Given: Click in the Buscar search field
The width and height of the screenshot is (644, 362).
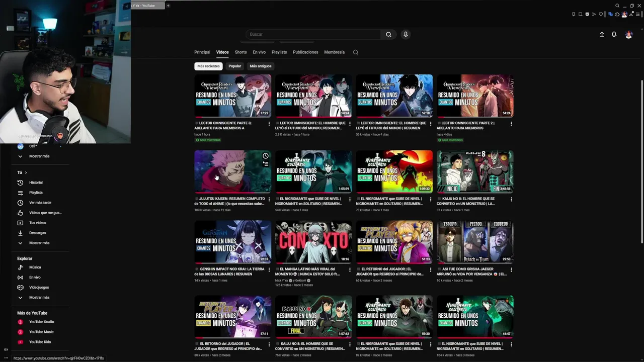Looking at the screenshot, I should 313,34.
